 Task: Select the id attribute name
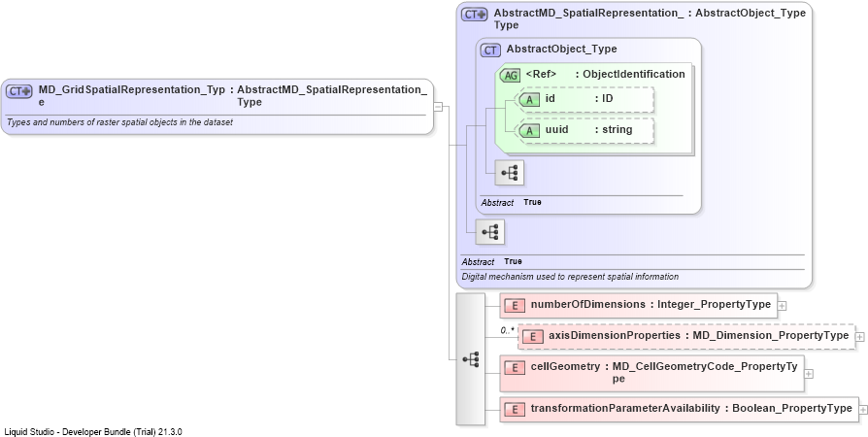click(x=550, y=99)
